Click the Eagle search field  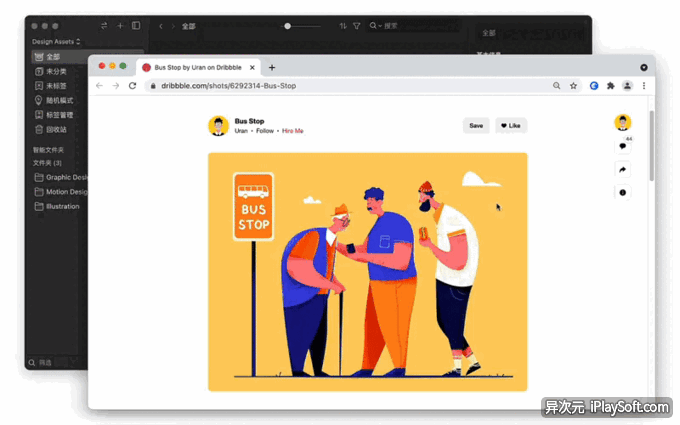point(412,26)
